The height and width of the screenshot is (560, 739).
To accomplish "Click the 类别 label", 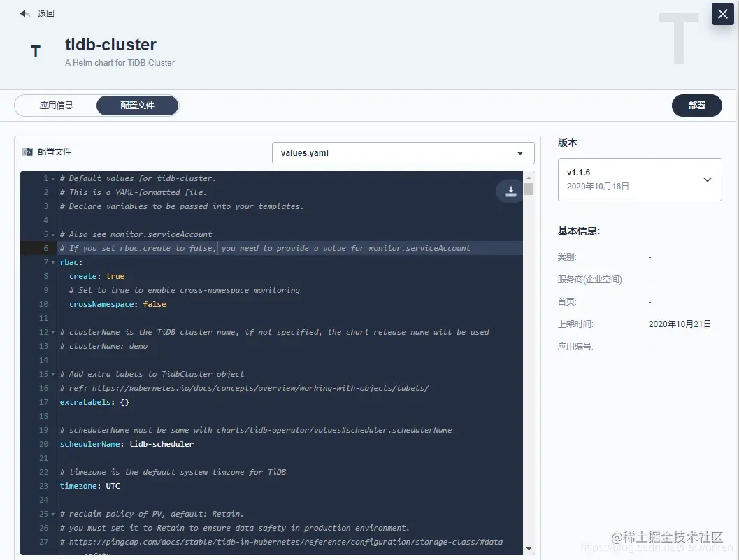I will [567, 257].
